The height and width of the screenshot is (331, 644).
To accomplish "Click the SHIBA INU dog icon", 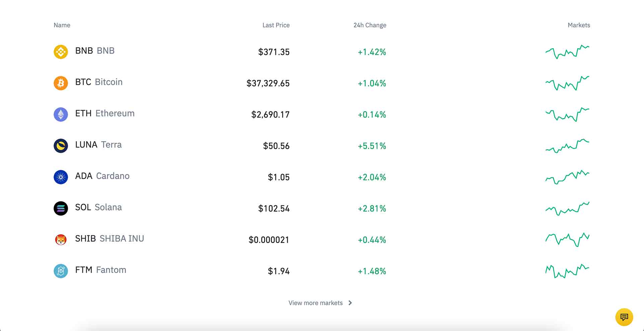I will click(61, 240).
